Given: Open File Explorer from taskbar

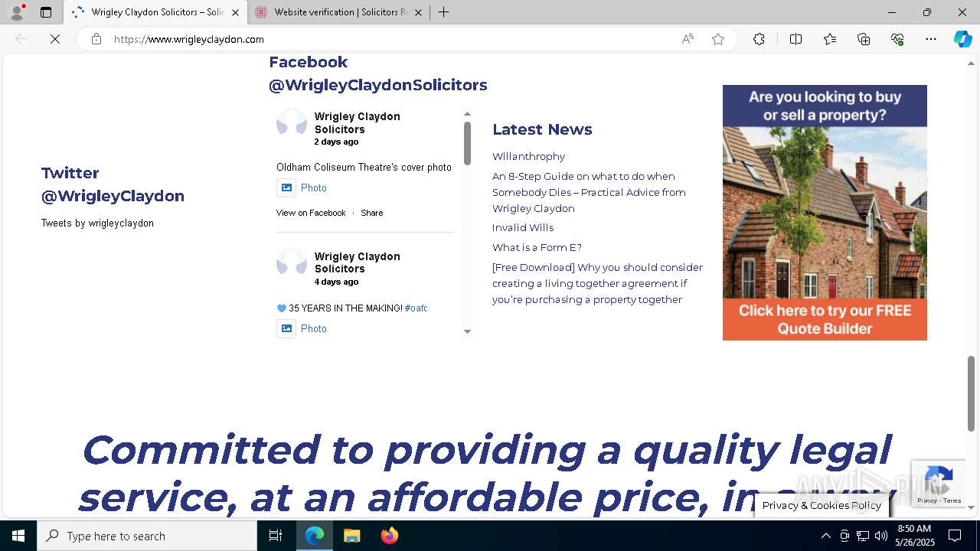Looking at the screenshot, I should (x=351, y=536).
